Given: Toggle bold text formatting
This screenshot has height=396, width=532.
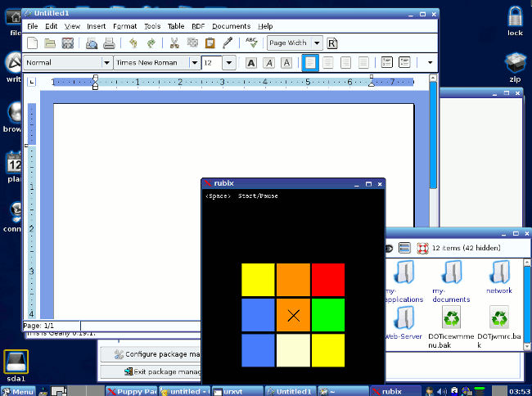Looking at the screenshot, I should tap(251, 63).
